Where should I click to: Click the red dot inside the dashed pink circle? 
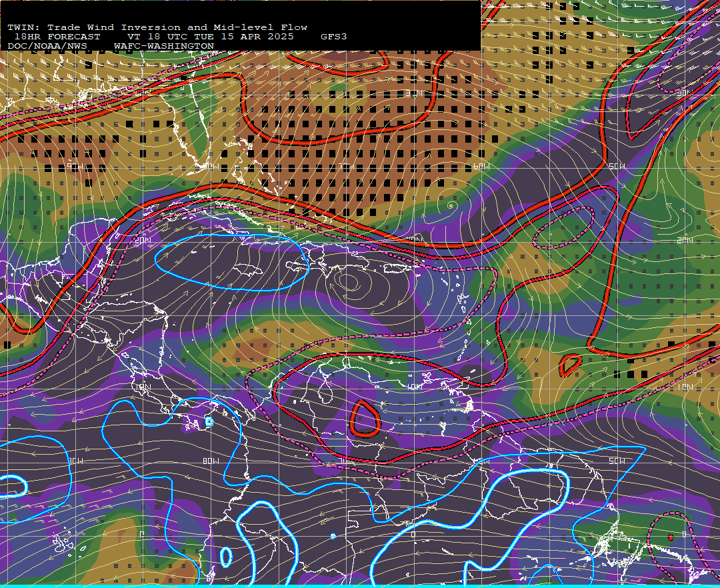tap(671, 537)
